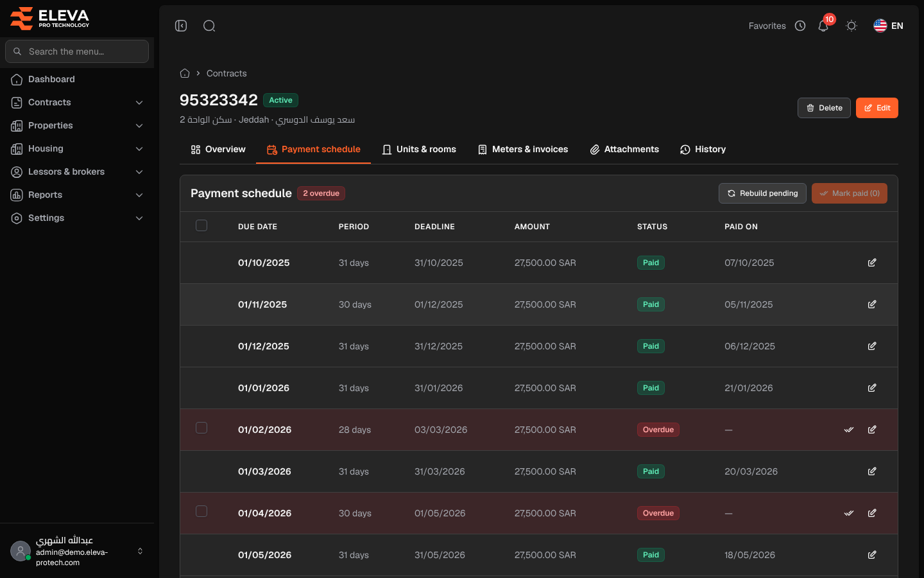Edit the 01/05/2026 payment row
Screen dimensions: 924x578
pyautogui.click(x=872, y=555)
